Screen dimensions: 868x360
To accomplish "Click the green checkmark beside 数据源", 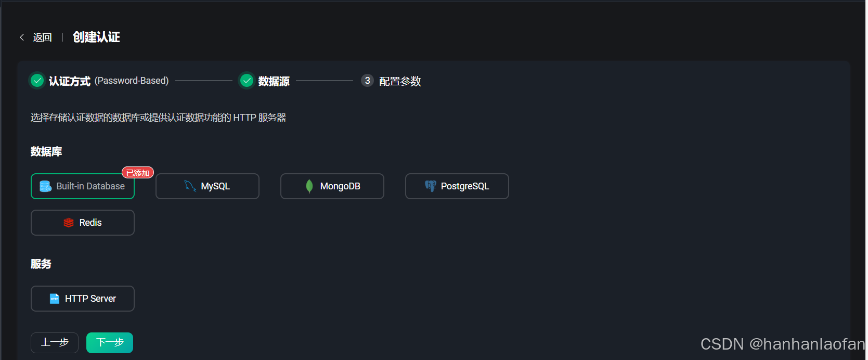I will click(247, 81).
